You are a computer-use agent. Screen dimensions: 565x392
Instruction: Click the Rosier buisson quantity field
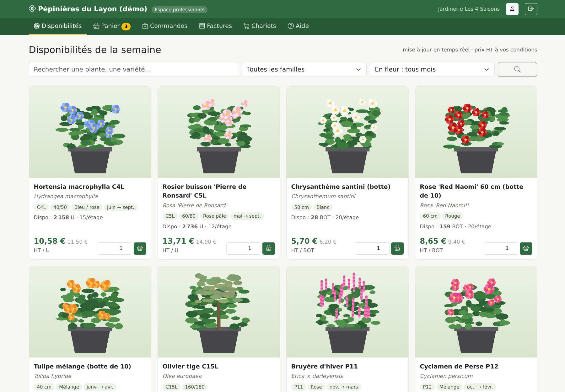click(244, 248)
